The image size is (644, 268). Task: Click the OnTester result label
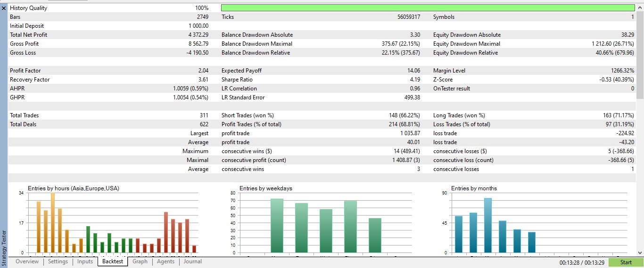point(452,89)
